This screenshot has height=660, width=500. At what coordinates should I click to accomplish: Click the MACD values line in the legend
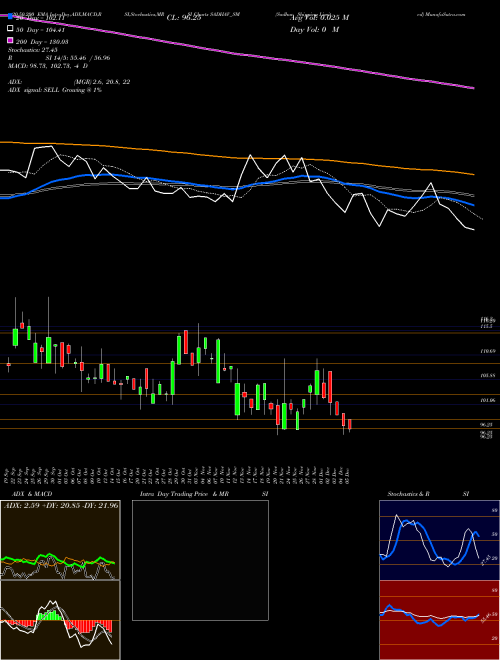point(48,66)
